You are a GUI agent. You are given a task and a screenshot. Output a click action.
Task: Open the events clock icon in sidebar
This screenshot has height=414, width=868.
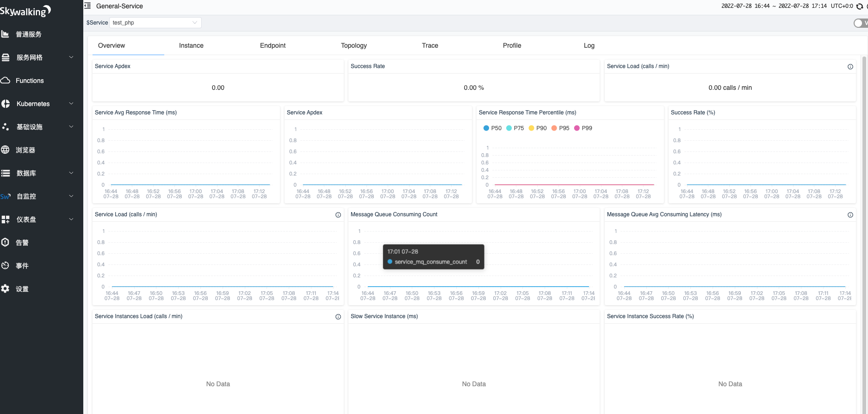point(6,265)
